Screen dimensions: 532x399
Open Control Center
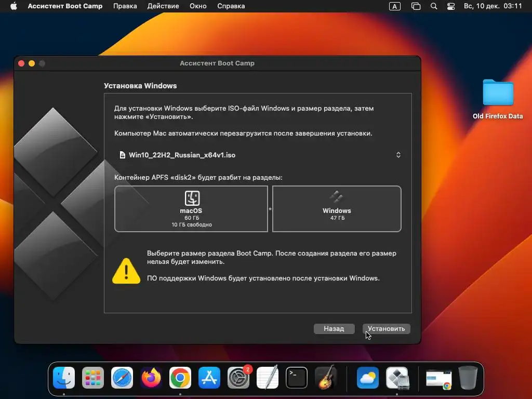[450, 6]
